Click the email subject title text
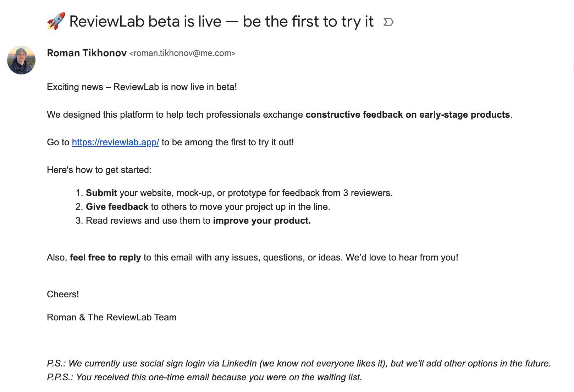 tap(221, 22)
